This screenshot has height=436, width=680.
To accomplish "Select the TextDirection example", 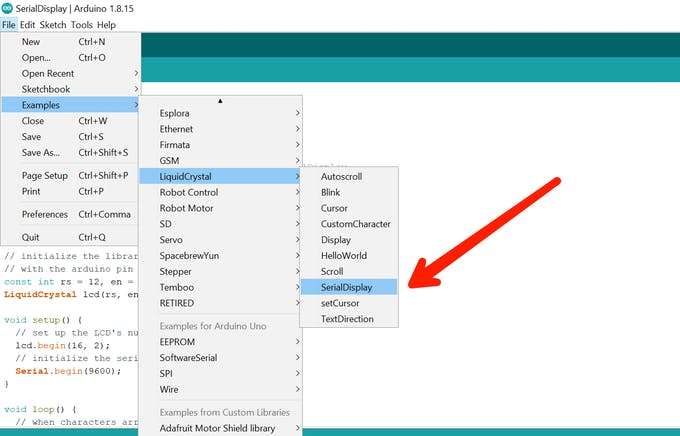I will (349, 319).
